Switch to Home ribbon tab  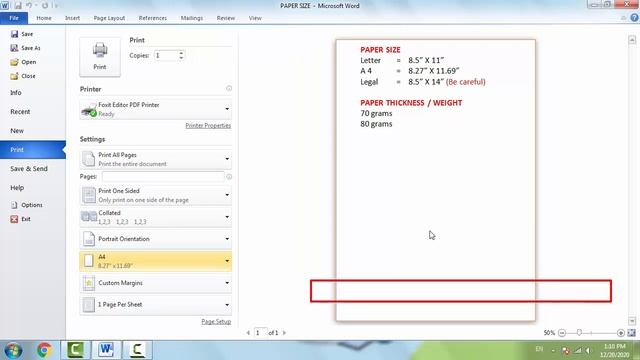(44, 18)
